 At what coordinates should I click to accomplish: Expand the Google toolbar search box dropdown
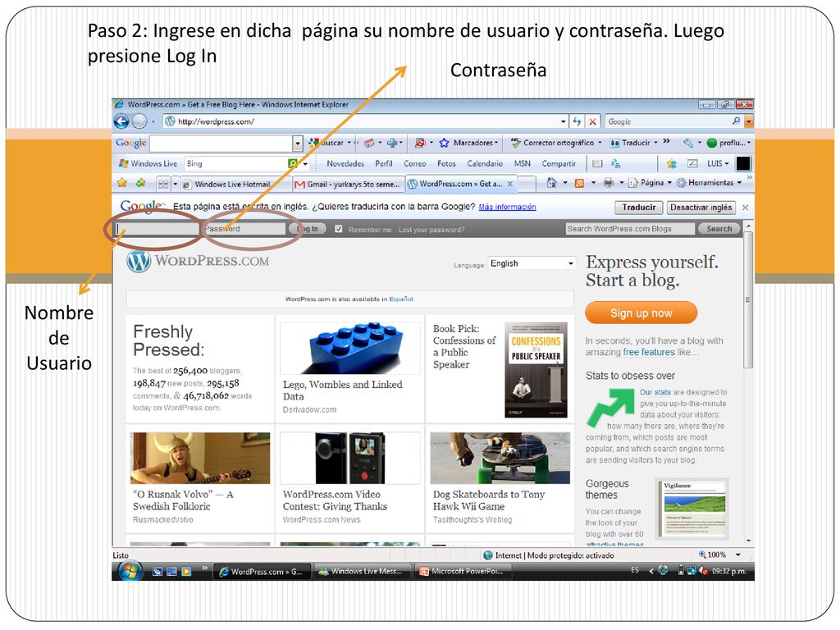(298, 143)
